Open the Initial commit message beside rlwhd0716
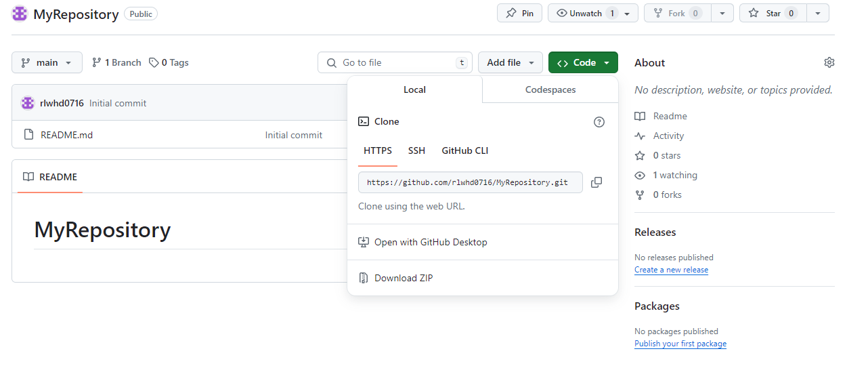Viewport: 868px width, 366px height. (x=118, y=103)
